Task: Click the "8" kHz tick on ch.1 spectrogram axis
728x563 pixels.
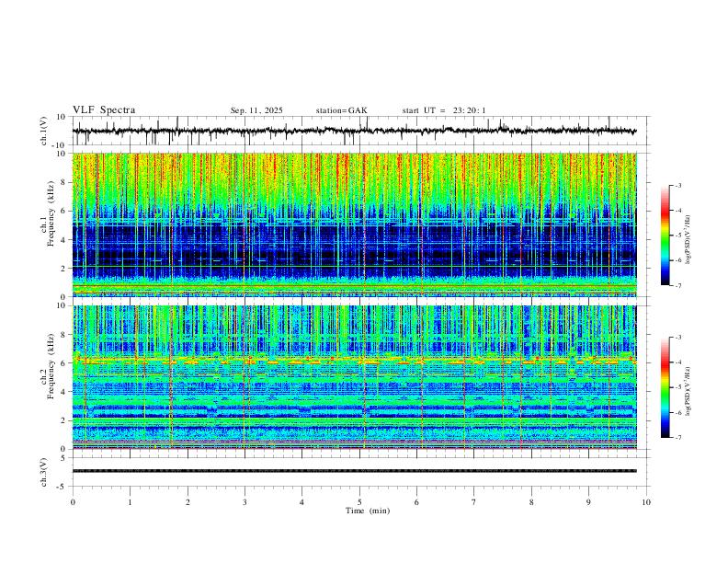Action: [x=63, y=182]
